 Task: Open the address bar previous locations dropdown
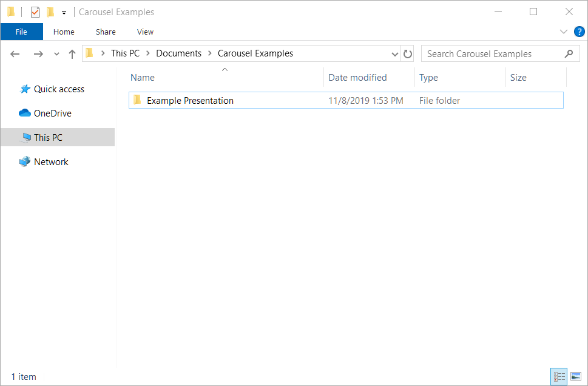coord(394,54)
